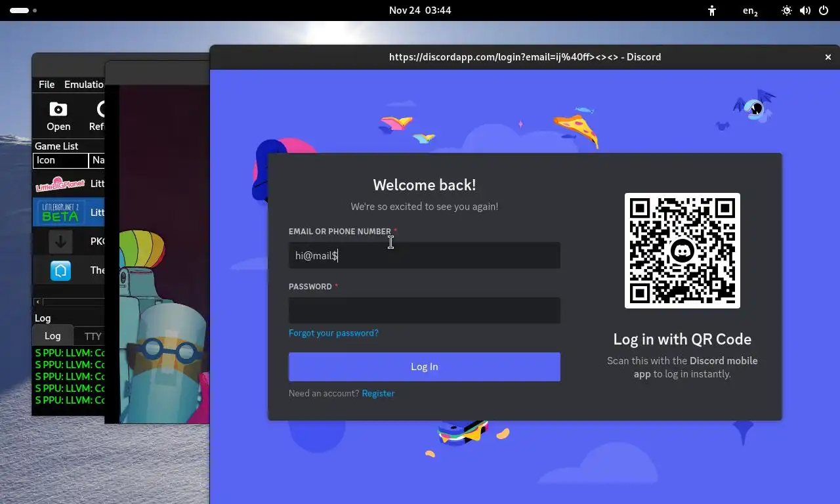Screen dimensions: 840x504
Task: Switch to the Log tab
Action: pyautogui.click(x=52, y=335)
